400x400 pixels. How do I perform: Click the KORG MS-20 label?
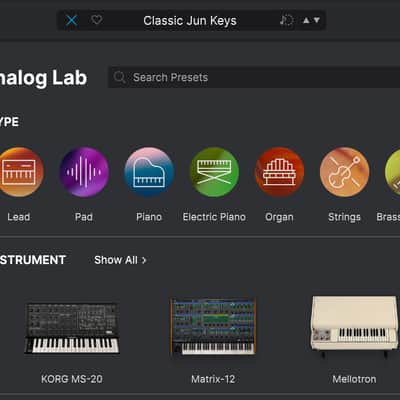click(72, 379)
